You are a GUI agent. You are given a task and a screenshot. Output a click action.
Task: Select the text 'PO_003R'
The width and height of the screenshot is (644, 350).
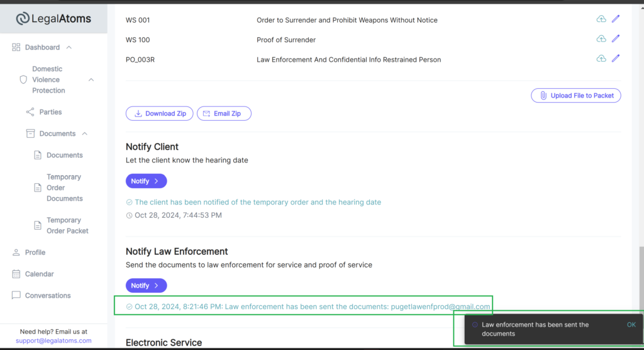140,60
